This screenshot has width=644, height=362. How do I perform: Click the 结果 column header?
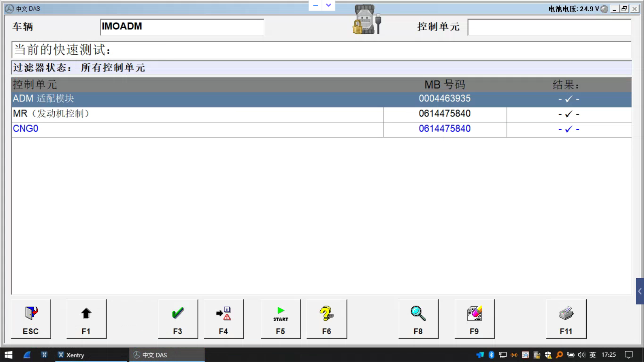coord(566,85)
